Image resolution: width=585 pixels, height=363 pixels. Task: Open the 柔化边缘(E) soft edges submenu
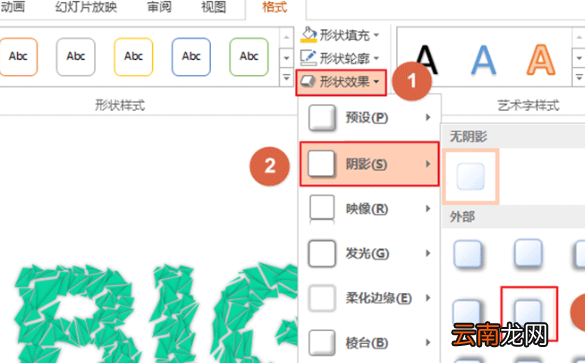[x=369, y=298]
